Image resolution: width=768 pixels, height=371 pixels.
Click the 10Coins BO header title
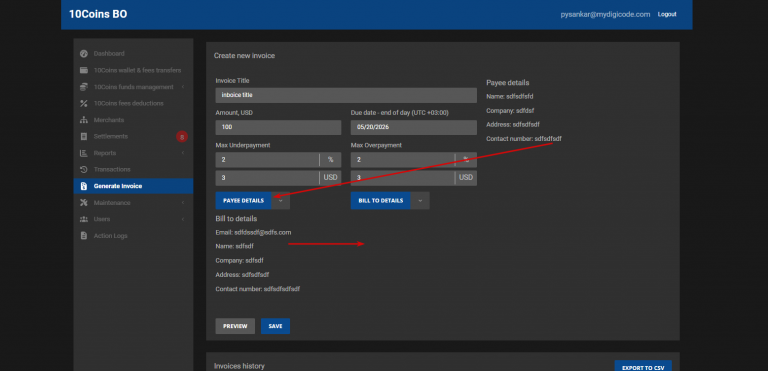(98, 14)
